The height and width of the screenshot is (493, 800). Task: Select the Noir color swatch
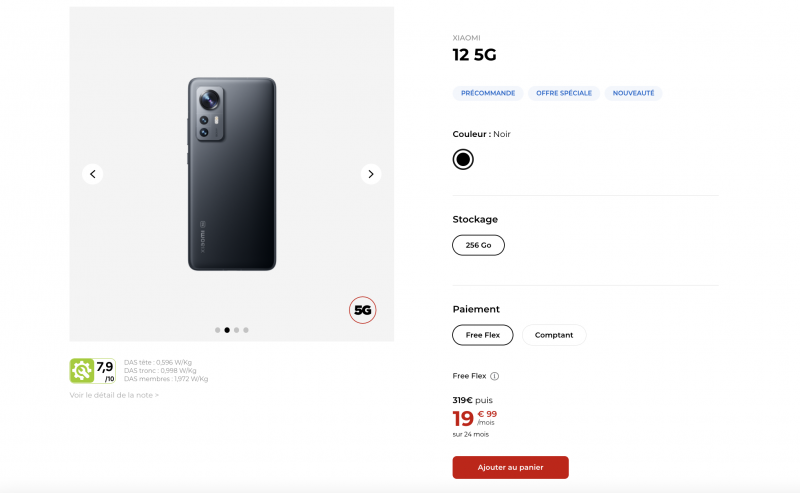463,159
